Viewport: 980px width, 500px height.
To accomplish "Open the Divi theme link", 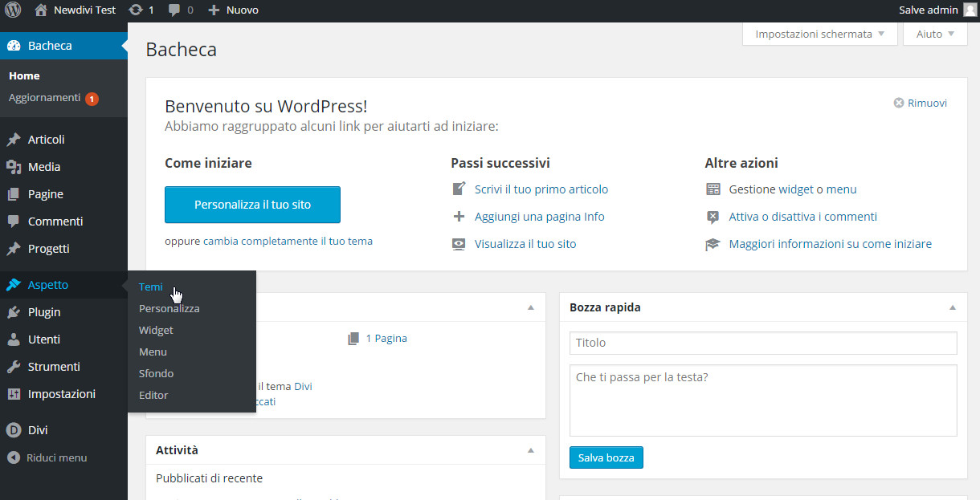I will coord(303,386).
